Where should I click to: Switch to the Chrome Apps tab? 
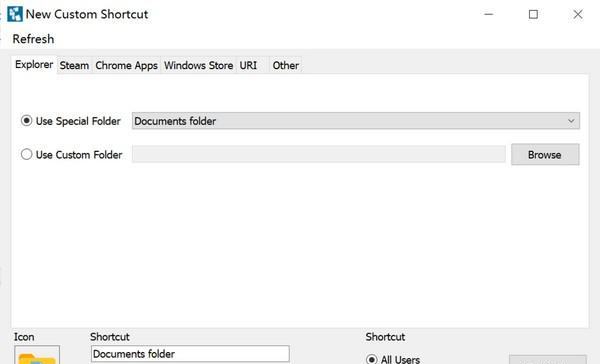point(126,65)
